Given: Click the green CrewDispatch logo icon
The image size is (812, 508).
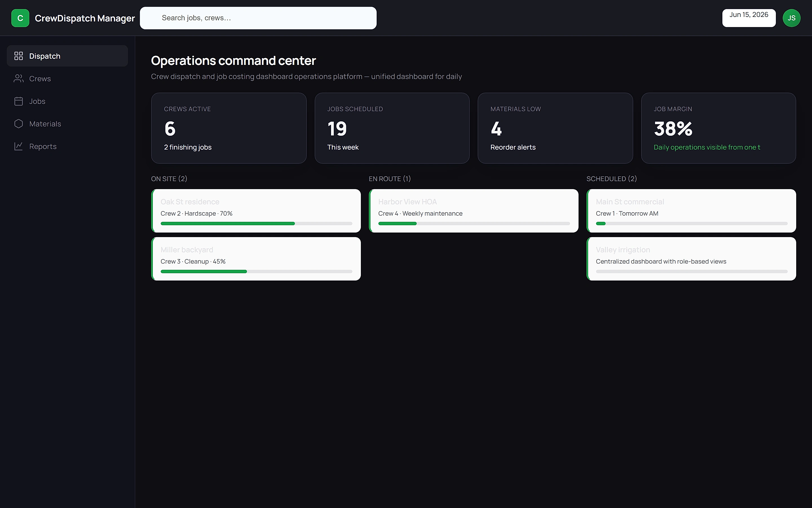Looking at the screenshot, I should click(20, 18).
